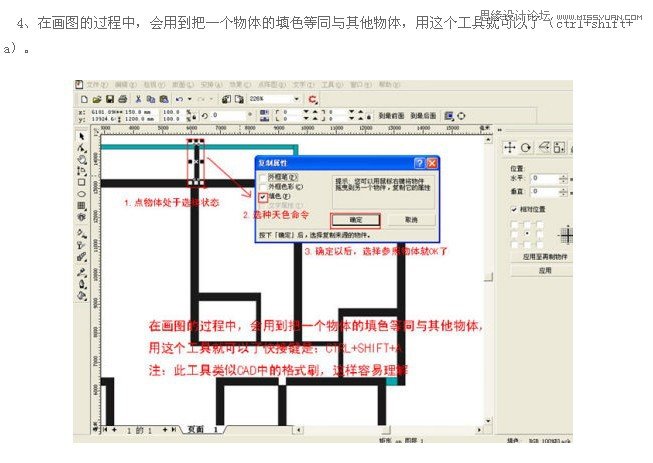The width and height of the screenshot is (653, 463).
Task: Select the Graph paper tool
Action: point(82,205)
